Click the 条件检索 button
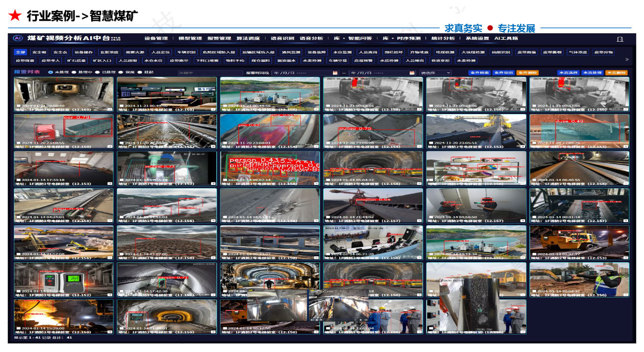This screenshot has width=644, height=352. tap(479, 73)
